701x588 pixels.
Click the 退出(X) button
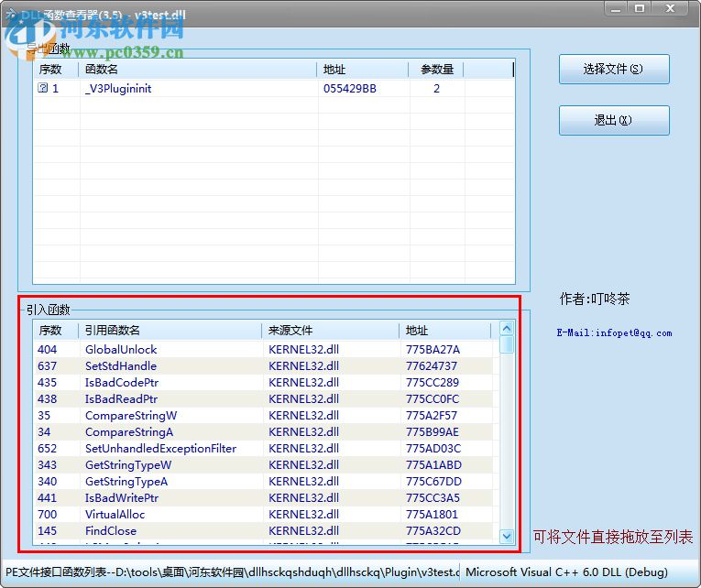coord(614,120)
